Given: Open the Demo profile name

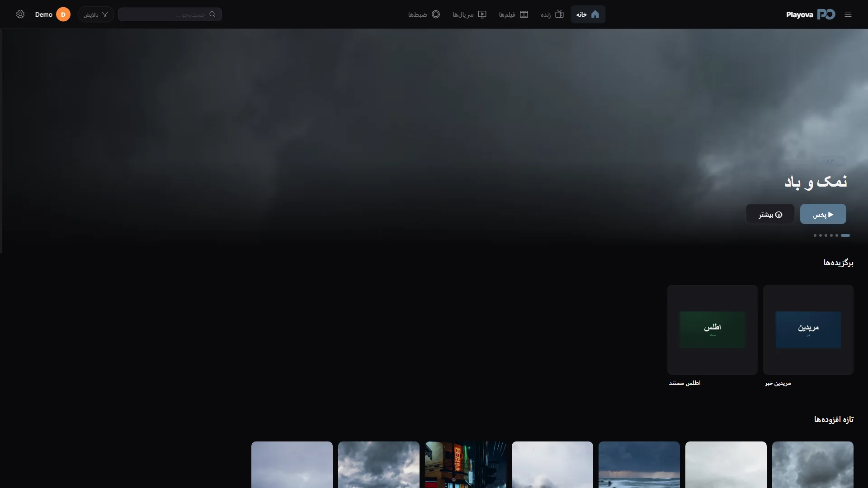Looking at the screenshot, I should [x=44, y=14].
